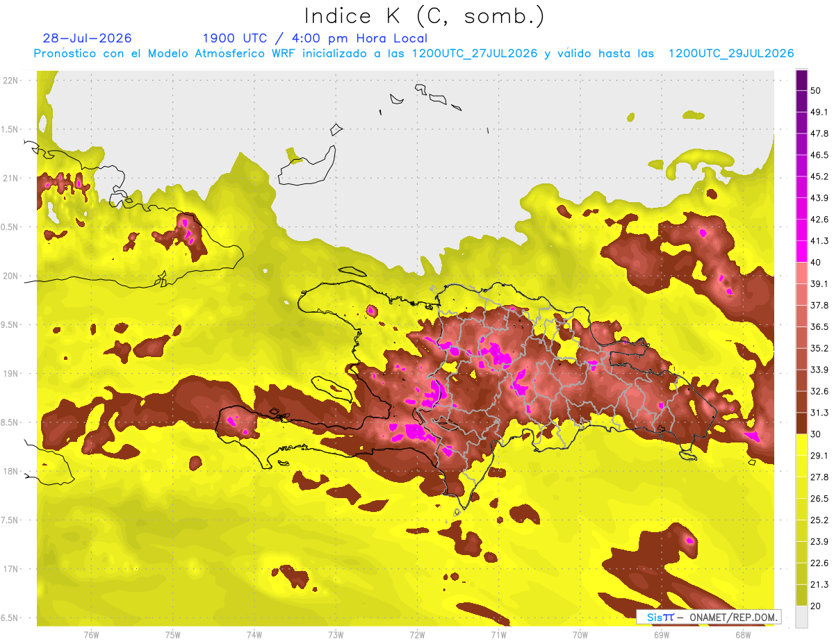Click the legend color band between 40 and 41.3
Screen dimensions: 834x644
click(802, 251)
